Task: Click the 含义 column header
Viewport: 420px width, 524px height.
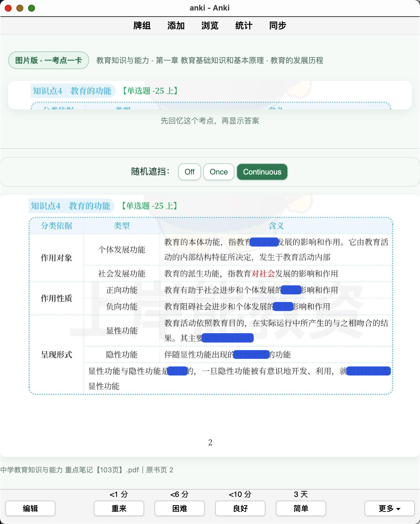Action: [276, 226]
